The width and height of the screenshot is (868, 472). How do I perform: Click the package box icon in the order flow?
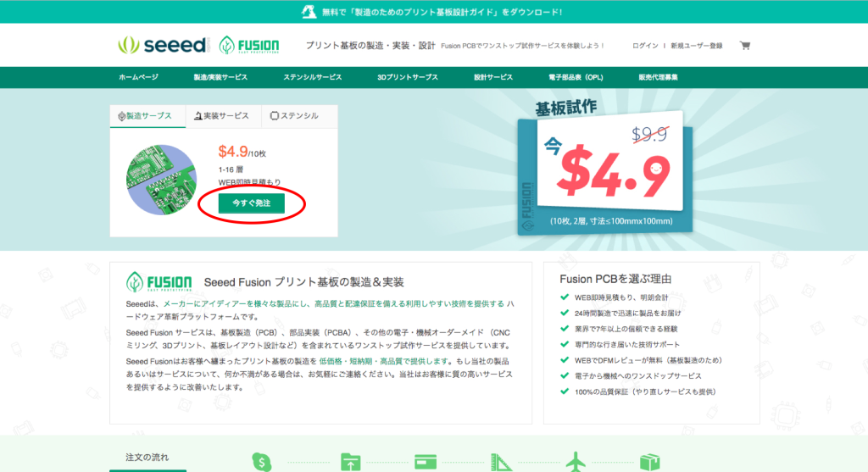click(x=650, y=462)
